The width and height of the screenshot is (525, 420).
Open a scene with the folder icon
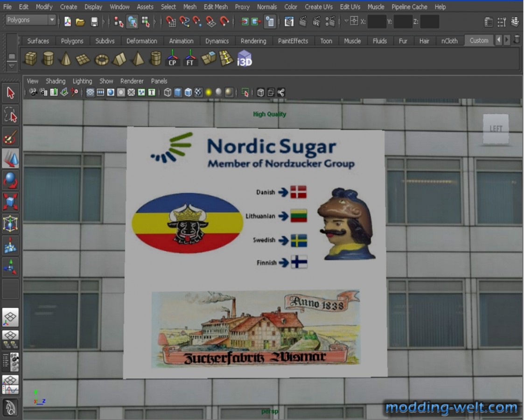(80, 22)
